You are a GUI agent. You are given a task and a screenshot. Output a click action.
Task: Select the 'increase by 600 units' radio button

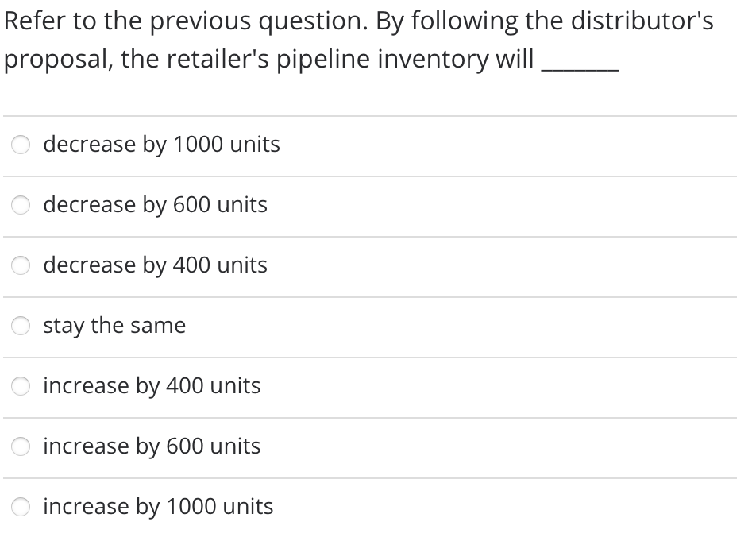(x=20, y=446)
